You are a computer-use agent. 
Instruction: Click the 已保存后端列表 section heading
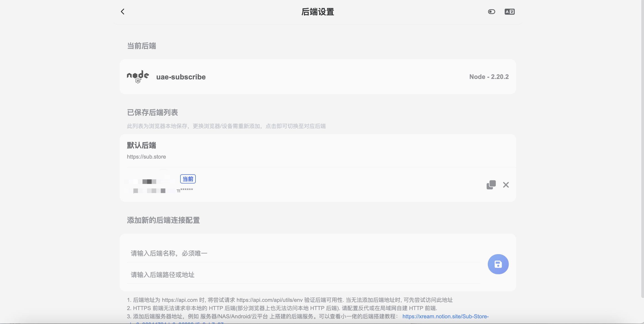click(x=152, y=112)
